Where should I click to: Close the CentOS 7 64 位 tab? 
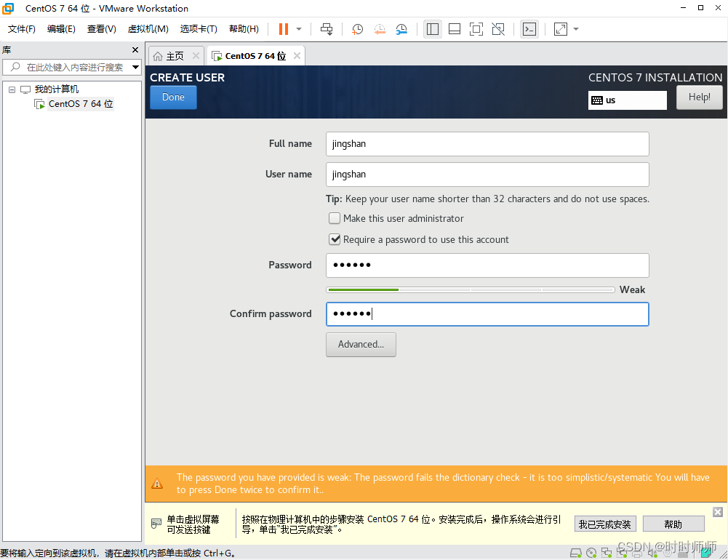pos(297,56)
